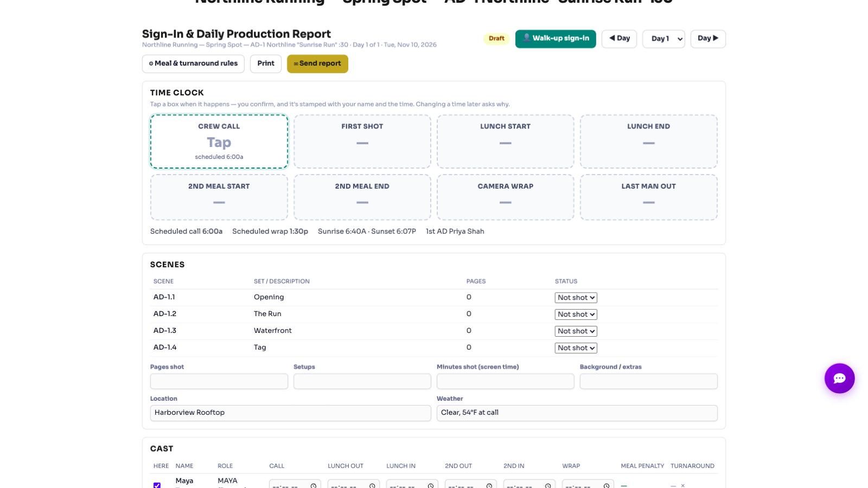Toggle Maya's Here checkbox

tap(157, 485)
